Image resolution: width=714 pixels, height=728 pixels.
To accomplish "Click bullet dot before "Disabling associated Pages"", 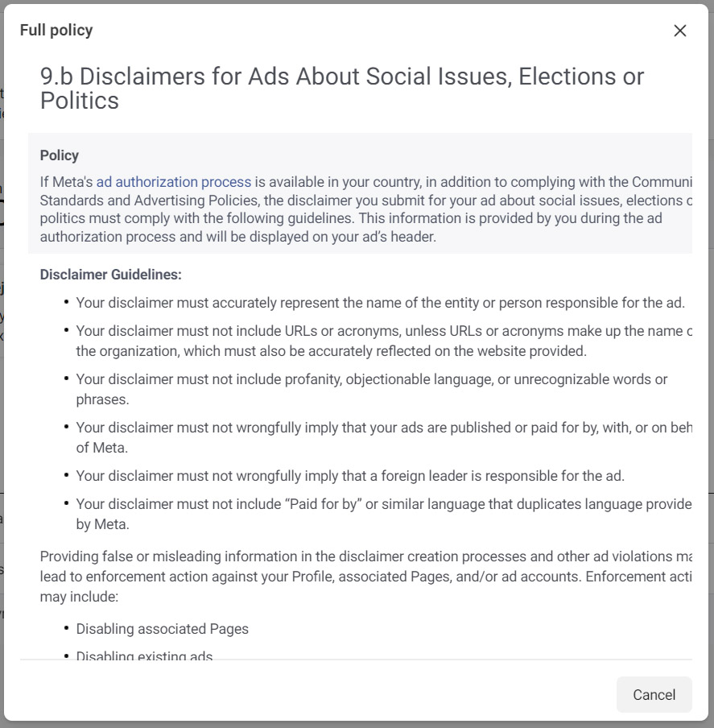I will 66,629.
